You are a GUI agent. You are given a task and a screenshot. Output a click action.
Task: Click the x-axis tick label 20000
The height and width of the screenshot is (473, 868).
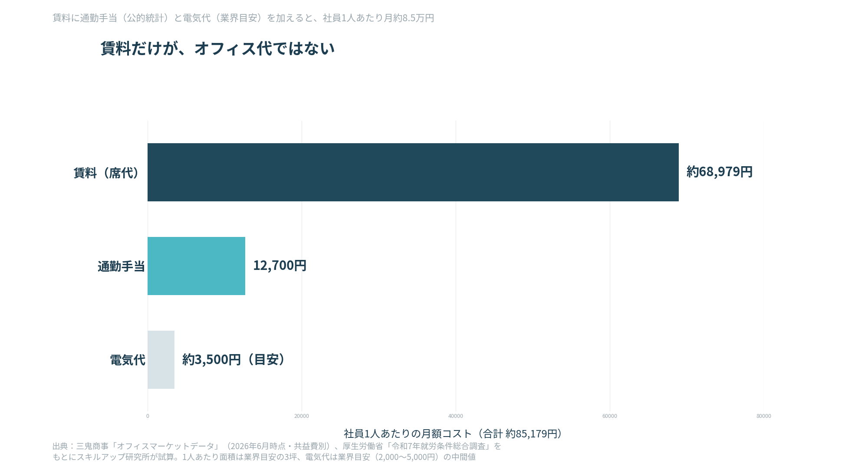[302, 416]
